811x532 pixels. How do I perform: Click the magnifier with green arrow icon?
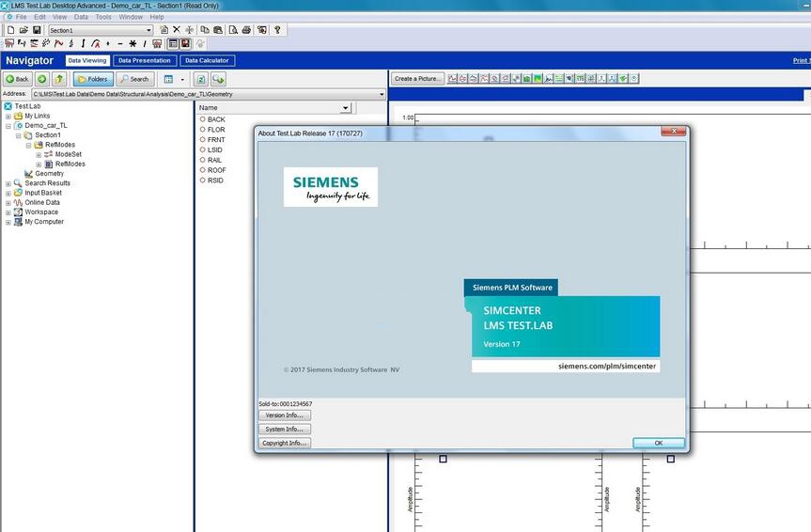coord(218,79)
